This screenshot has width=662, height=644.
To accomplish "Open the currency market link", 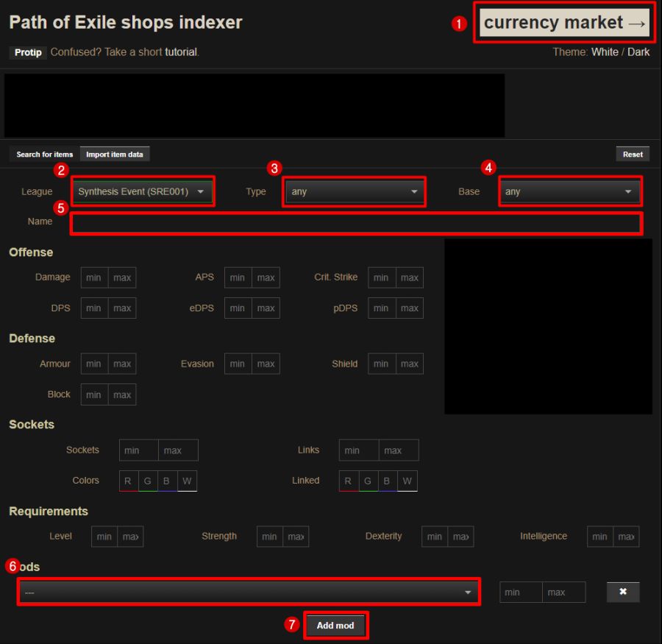I will 564,22.
